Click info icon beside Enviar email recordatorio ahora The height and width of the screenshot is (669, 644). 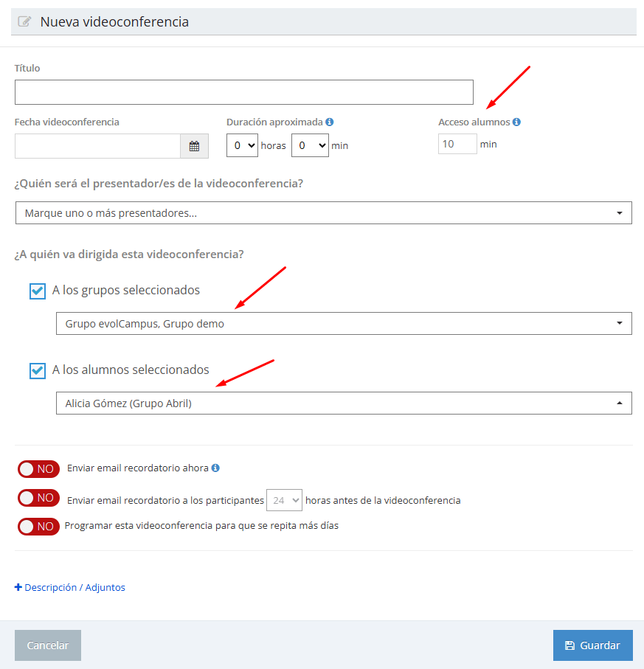click(215, 468)
